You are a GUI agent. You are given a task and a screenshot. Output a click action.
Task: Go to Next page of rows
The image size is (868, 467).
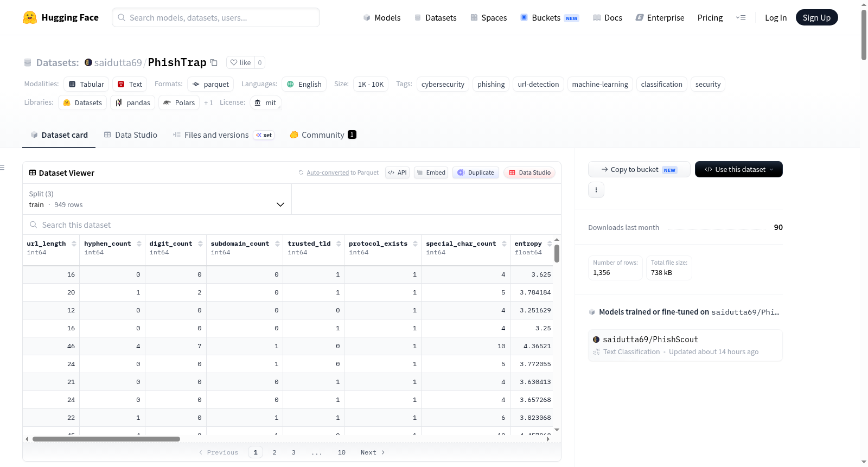pyautogui.click(x=373, y=452)
